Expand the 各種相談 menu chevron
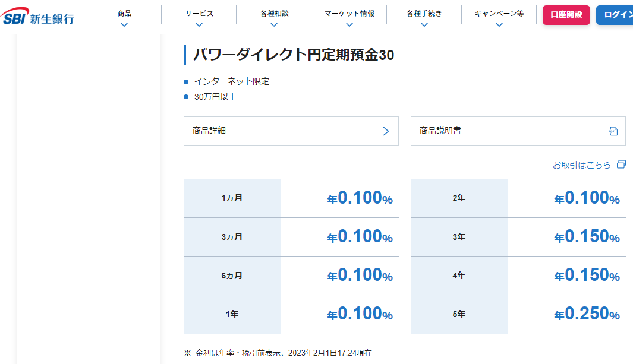The image size is (633, 364). tap(274, 25)
